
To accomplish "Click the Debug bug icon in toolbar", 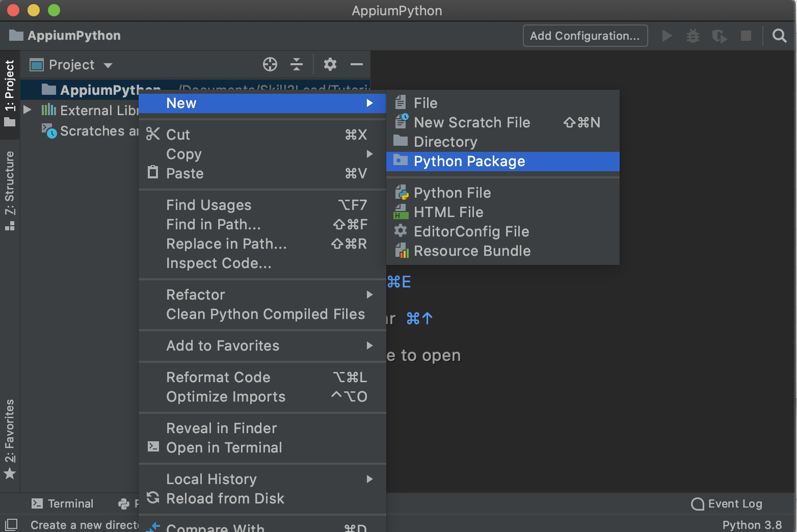I will coord(693,36).
